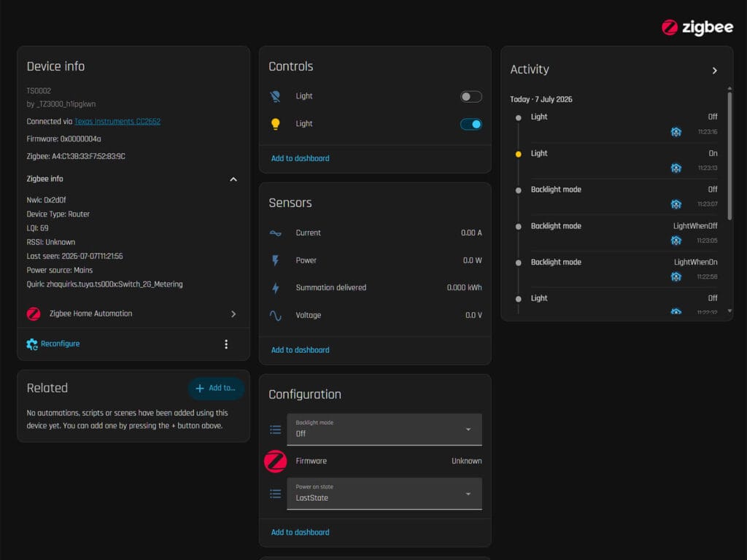This screenshot has width=747, height=560.
Task: Click the Current sensor icon
Action: [x=275, y=233]
